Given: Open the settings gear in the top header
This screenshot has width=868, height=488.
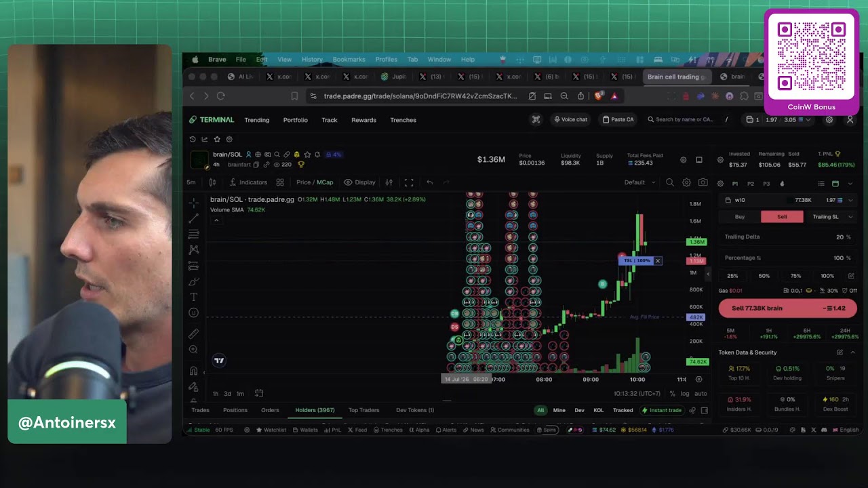Looking at the screenshot, I should coord(829,119).
